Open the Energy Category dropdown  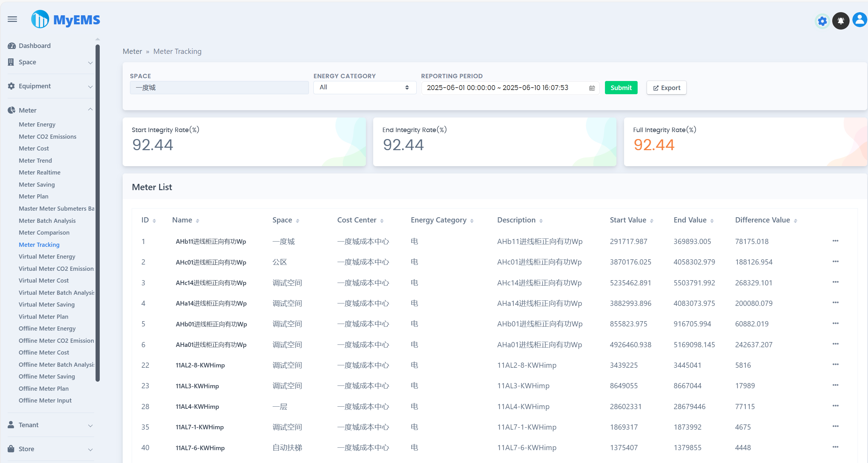pos(364,87)
